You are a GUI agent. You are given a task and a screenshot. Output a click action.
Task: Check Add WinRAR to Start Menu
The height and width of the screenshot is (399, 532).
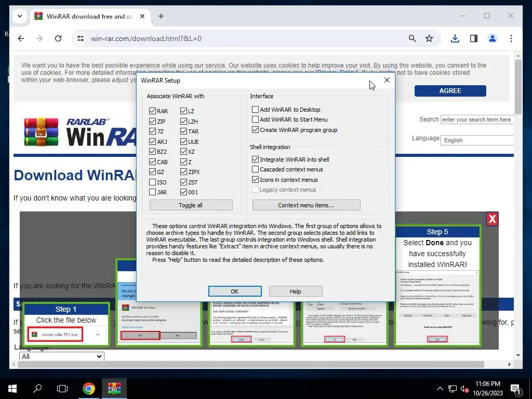pos(255,119)
